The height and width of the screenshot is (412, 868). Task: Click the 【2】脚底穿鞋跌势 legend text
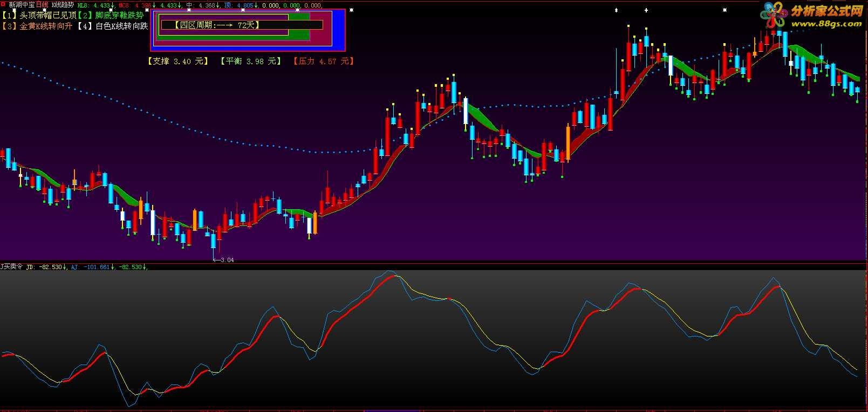tap(111, 15)
